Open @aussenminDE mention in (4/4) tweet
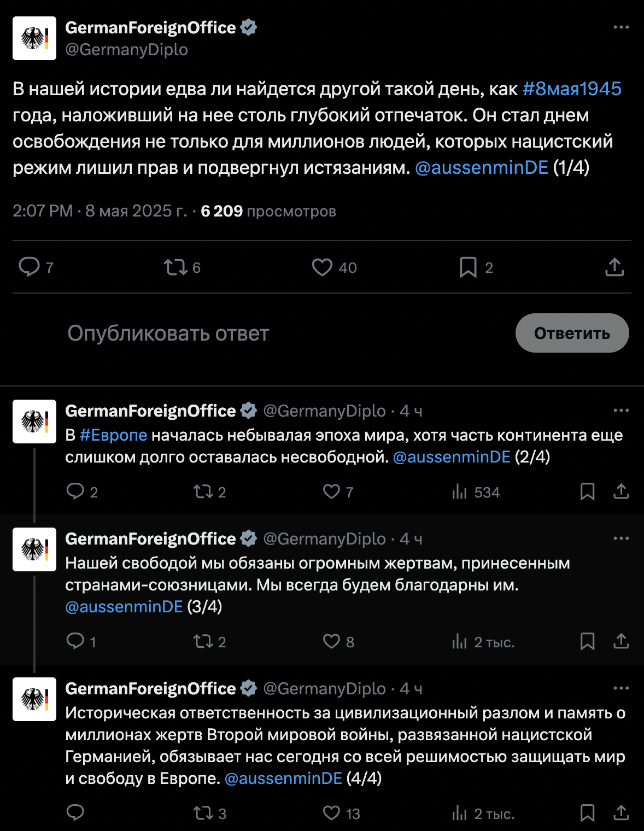This screenshot has width=644, height=831. coord(283,778)
